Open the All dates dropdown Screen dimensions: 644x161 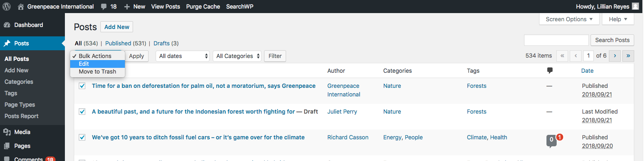point(182,56)
